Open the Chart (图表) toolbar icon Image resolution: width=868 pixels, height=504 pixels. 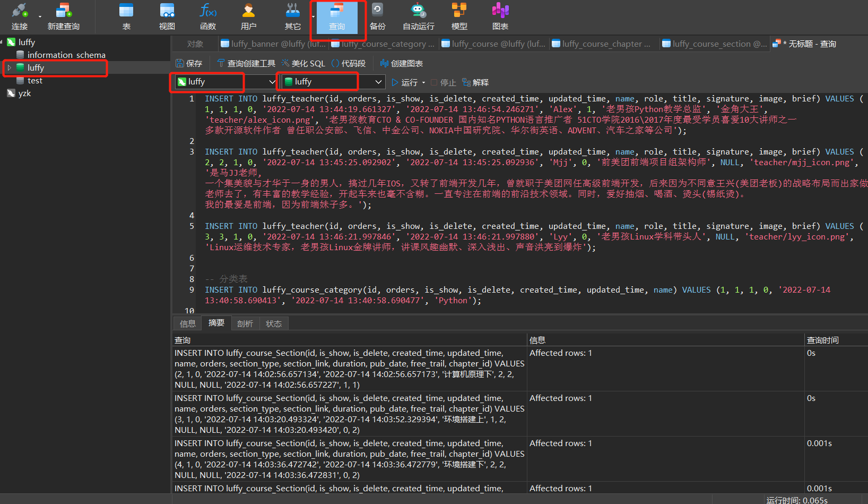click(500, 17)
